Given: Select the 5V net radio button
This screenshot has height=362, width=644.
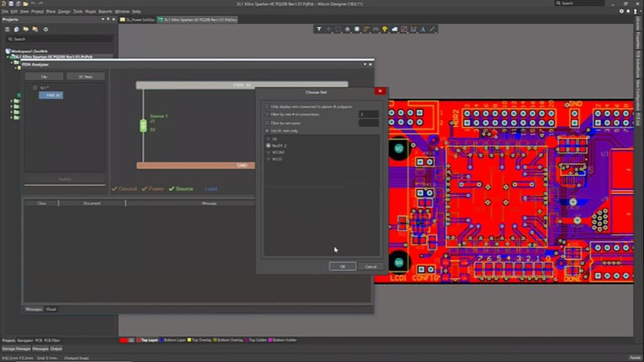Looking at the screenshot, I should [x=268, y=139].
